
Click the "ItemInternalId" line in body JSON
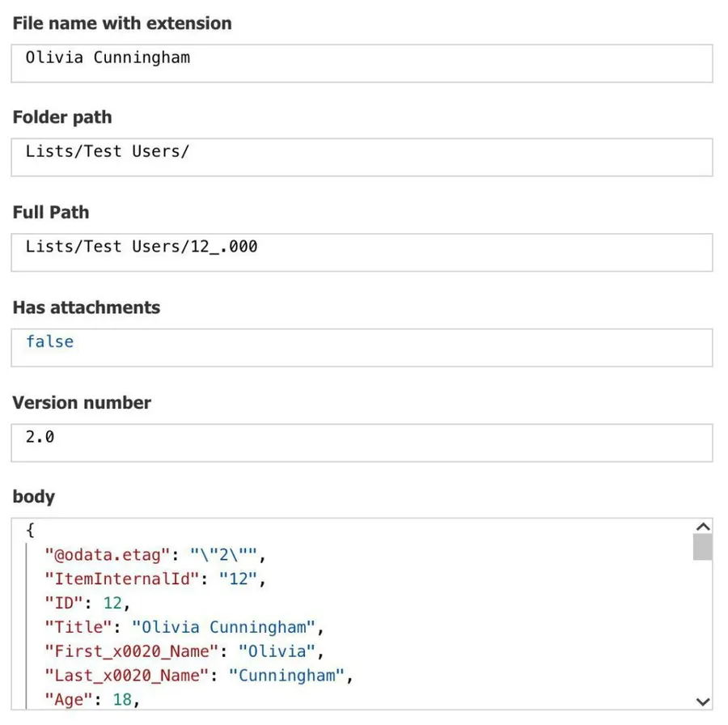(x=154, y=579)
